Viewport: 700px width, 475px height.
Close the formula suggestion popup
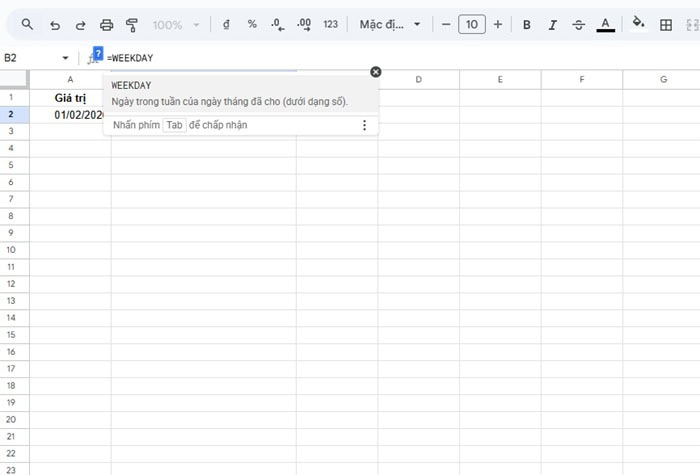tap(376, 71)
